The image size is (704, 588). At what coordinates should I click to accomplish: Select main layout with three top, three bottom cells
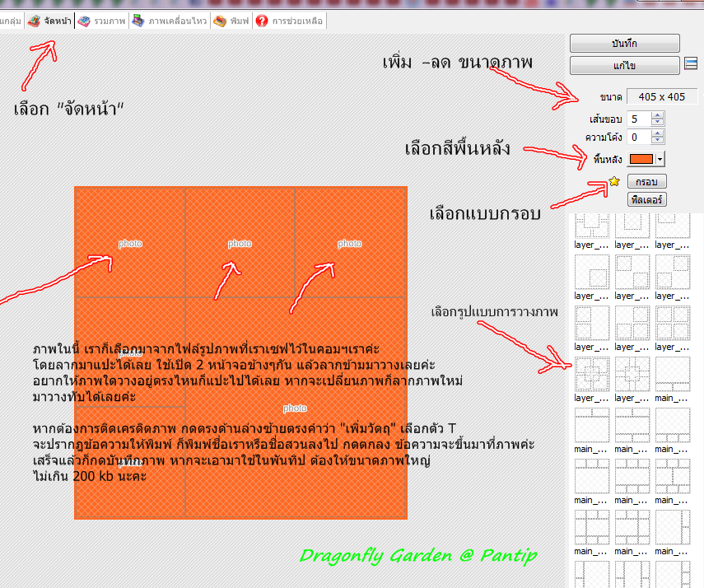point(632,476)
